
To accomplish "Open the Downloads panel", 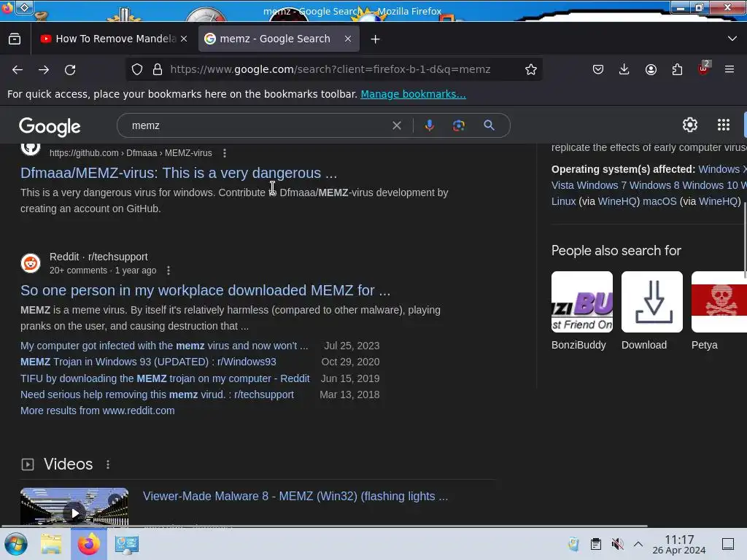I will click(x=624, y=69).
